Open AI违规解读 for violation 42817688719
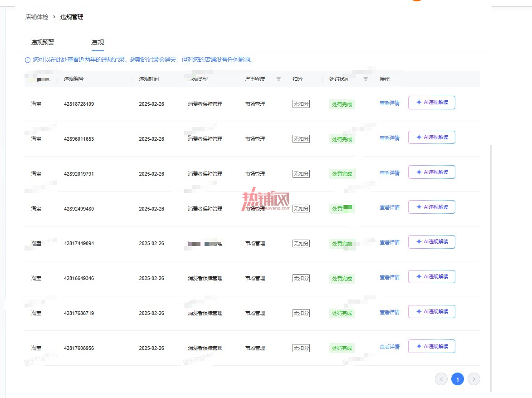Viewport: 532px width, 398px height. 432,312
